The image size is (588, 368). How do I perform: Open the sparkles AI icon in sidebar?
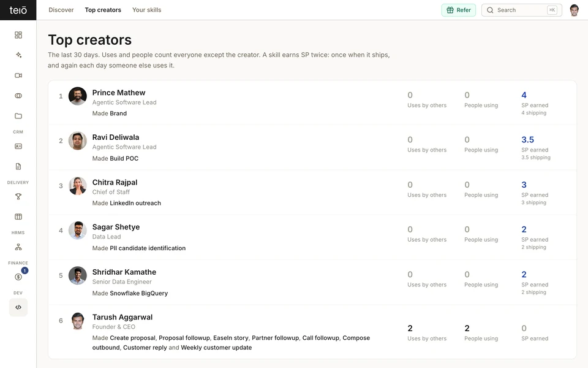coord(18,55)
